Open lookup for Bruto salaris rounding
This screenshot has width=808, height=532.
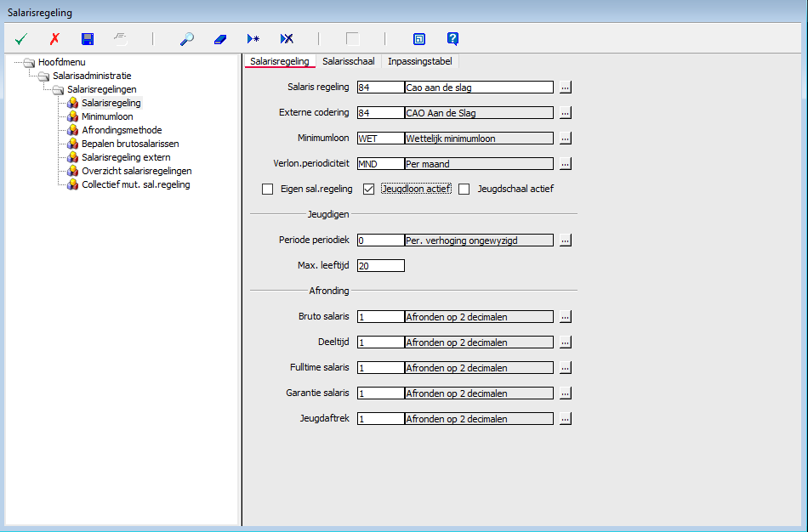point(566,316)
